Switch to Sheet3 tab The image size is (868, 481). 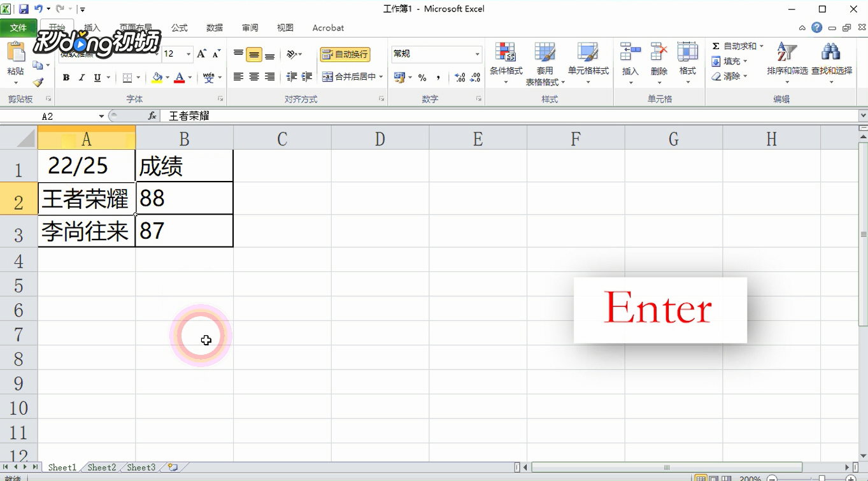[141, 468]
